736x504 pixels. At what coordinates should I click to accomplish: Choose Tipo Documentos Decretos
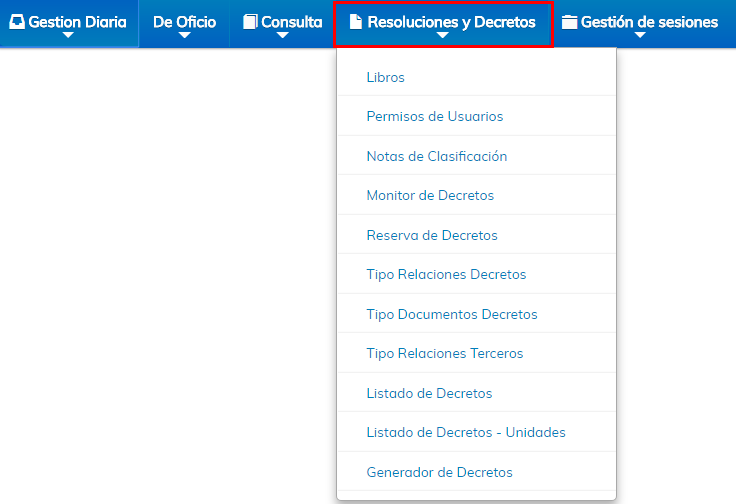(x=476, y=313)
